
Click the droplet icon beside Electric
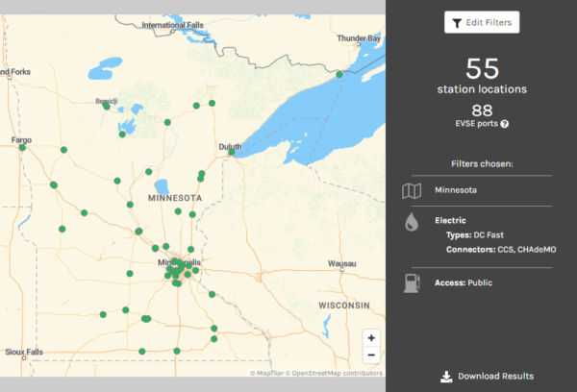point(411,223)
